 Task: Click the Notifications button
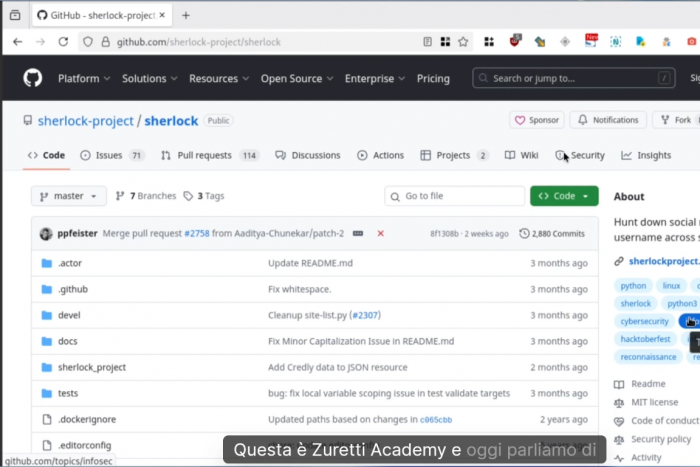[x=608, y=120]
